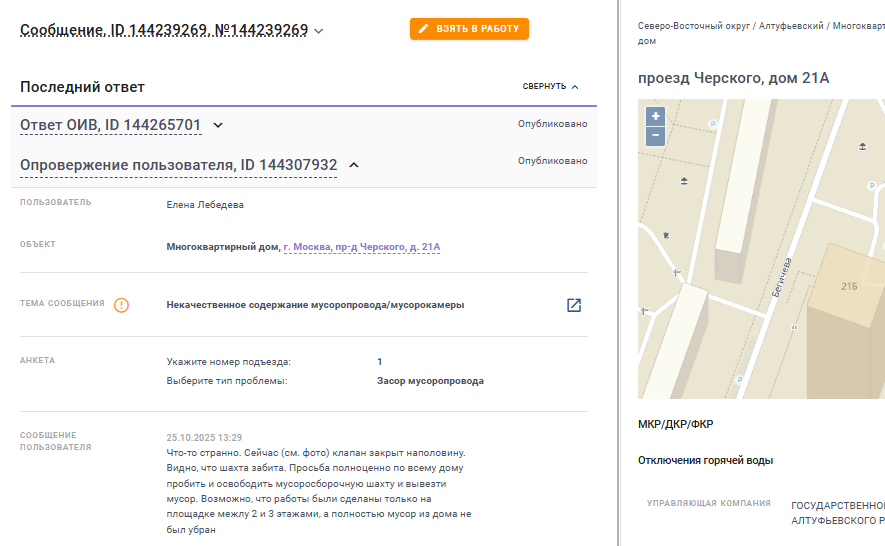Click message timestamp '25.10.2025 13:29'
Viewport: 885px width, 546px height.
[x=204, y=438]
